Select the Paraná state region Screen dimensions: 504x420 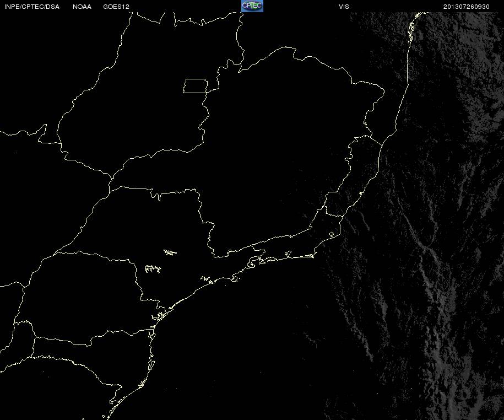point(84,299)
